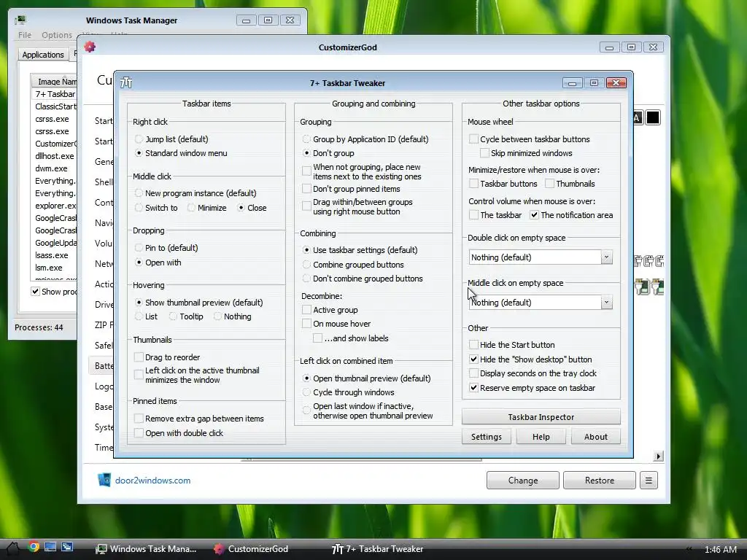
Task: Switch to CustomizerGod taskbar button
Action: [252, 548]
